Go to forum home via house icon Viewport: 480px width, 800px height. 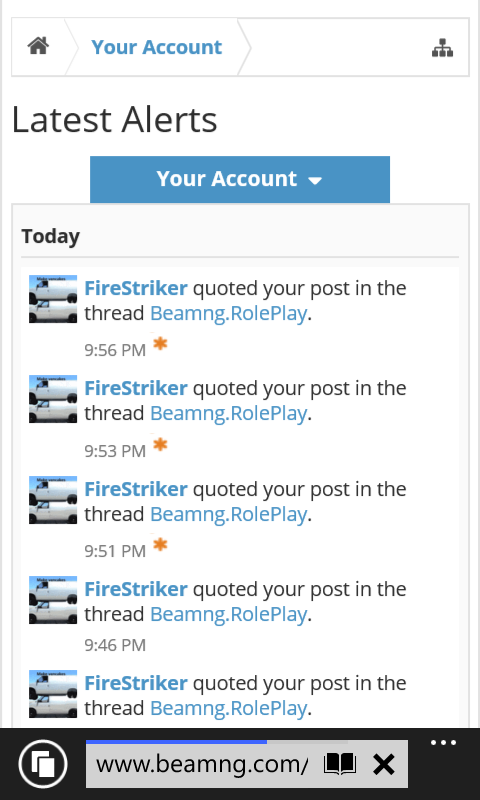point(38,46)
